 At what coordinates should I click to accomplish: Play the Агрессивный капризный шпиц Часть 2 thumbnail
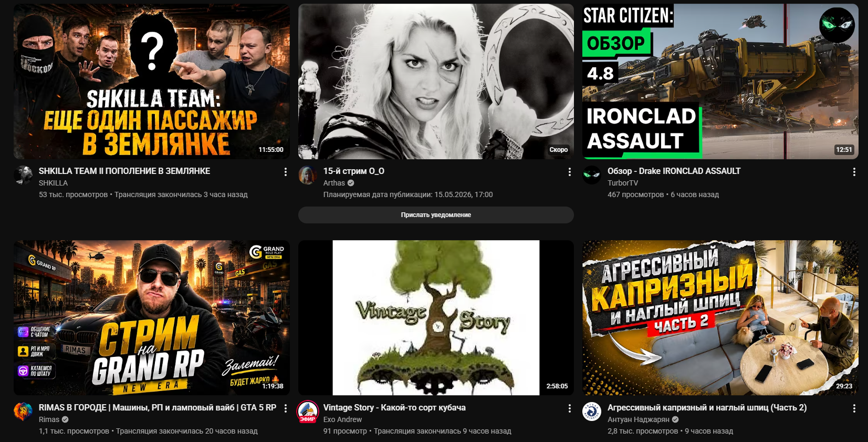[x=720, y=318]
